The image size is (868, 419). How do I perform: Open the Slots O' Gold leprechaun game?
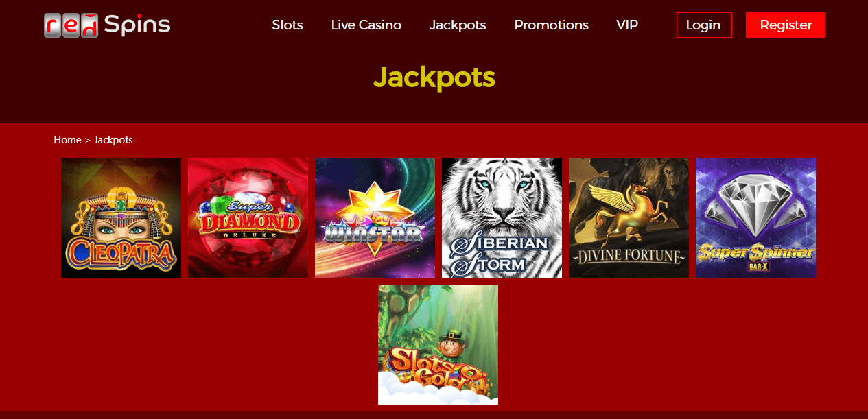pyautogui.click(x=438, y=344)
